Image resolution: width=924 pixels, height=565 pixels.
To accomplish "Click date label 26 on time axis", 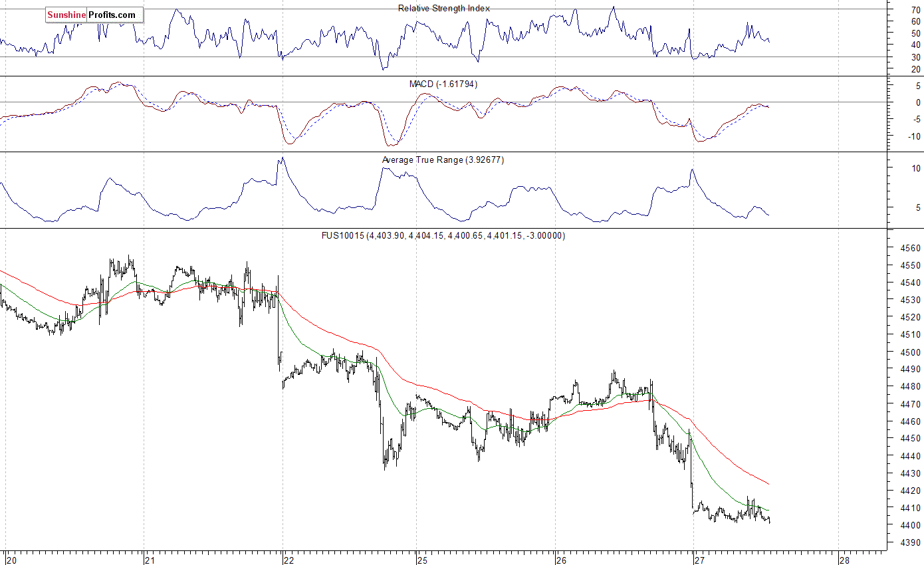I will point(561,560).
